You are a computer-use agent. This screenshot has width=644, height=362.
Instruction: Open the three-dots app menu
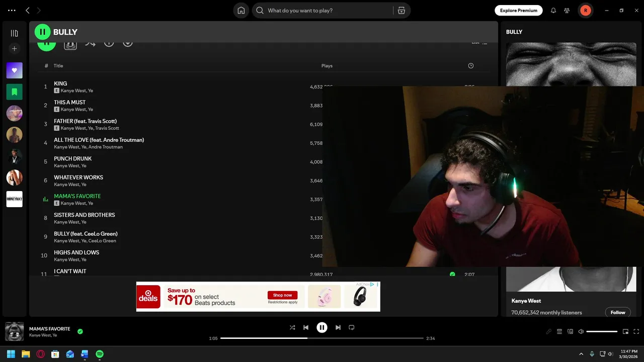coord(12,11)
